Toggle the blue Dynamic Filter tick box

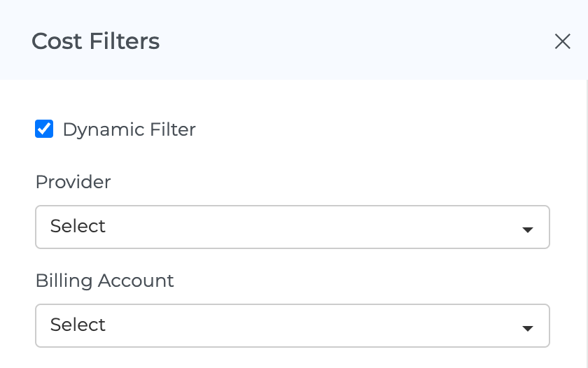[44, 129]
